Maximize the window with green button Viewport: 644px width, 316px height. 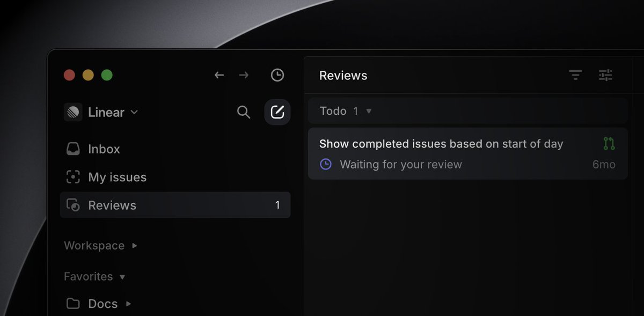pos(107,75)
